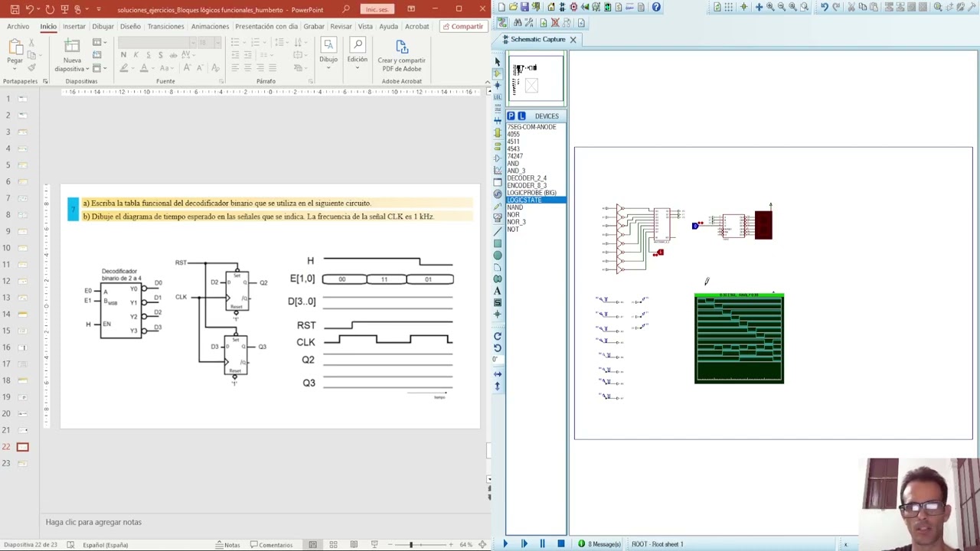Toggle the schematic grid display
The width and height of the screenshot is (980, 551).
click(728, 7)
